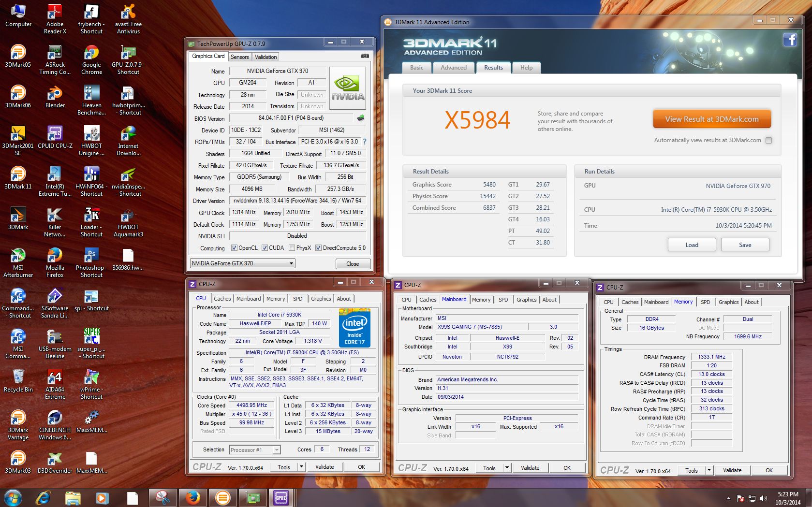Select Graphics tab in CPU-Z Mainboard window

526,300
